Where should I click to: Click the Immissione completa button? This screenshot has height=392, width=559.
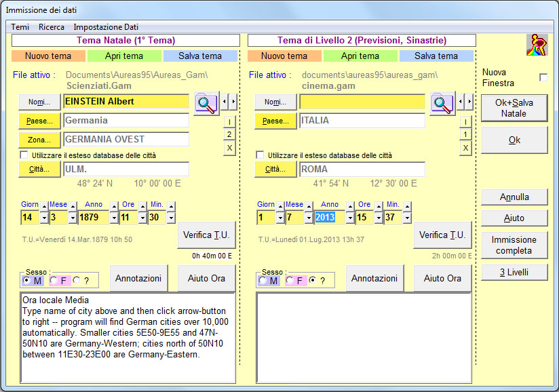click(x=514, y=246)
